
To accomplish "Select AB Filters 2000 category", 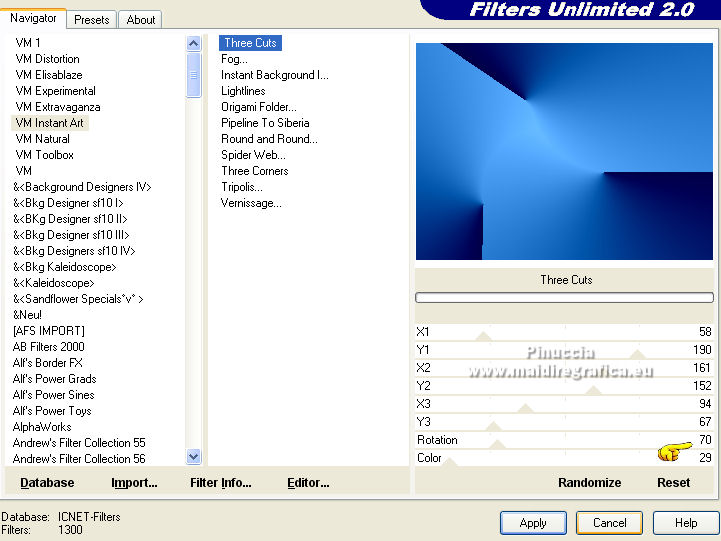I will click(x=48, y=347).
